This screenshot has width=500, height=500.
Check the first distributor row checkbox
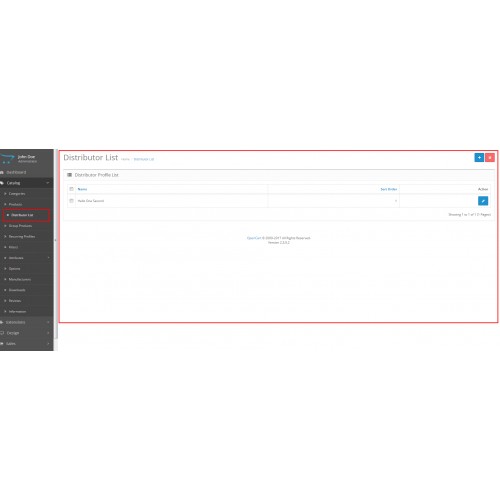(71, 201)
